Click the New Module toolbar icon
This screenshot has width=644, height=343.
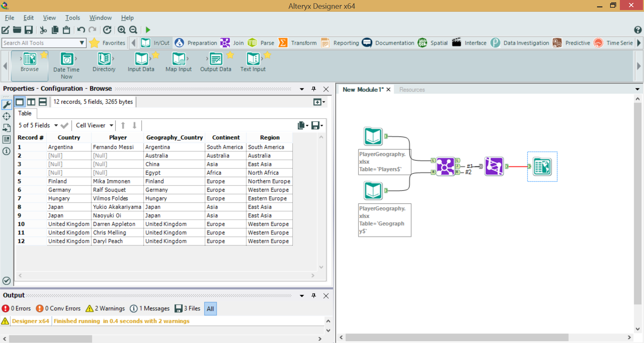point(5,30)
